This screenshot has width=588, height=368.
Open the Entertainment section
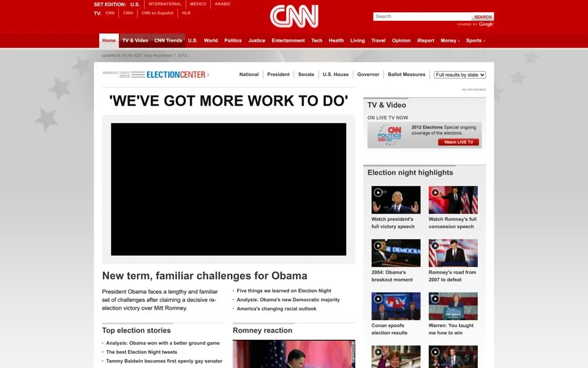tap(288, 40)
